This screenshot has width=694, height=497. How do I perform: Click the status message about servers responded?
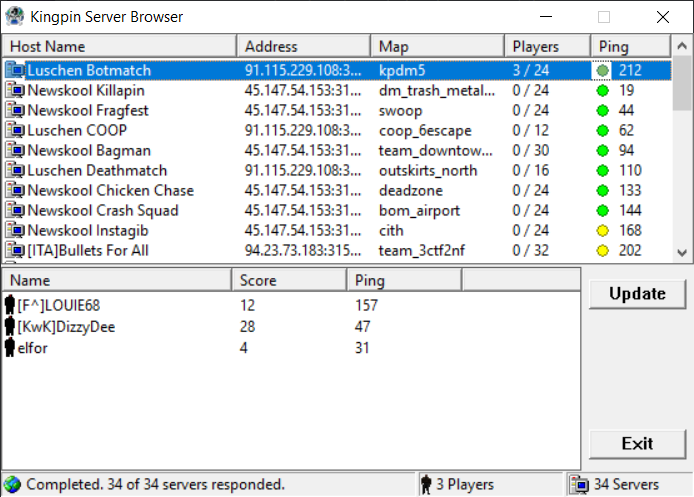(x=155, y=484)
